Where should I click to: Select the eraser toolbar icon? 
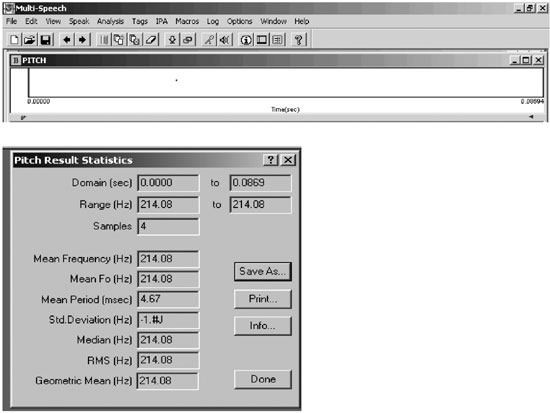coord(151,39)
